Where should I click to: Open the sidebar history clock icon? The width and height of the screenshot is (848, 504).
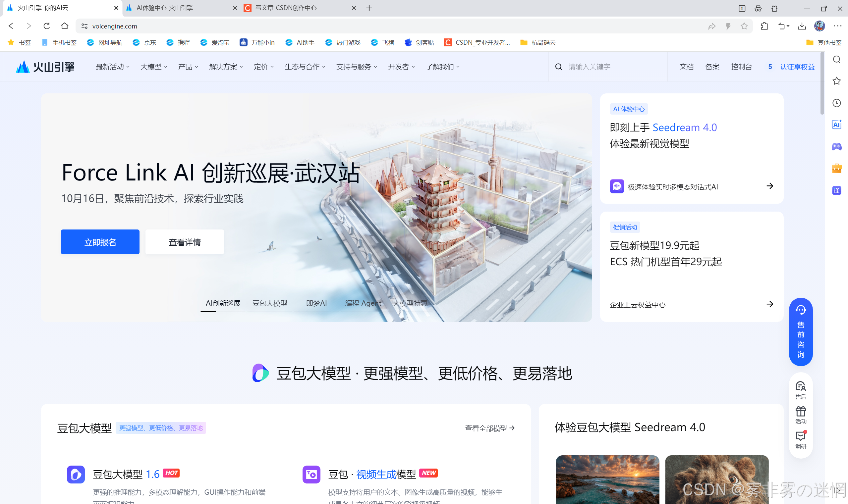pos(836,103)
